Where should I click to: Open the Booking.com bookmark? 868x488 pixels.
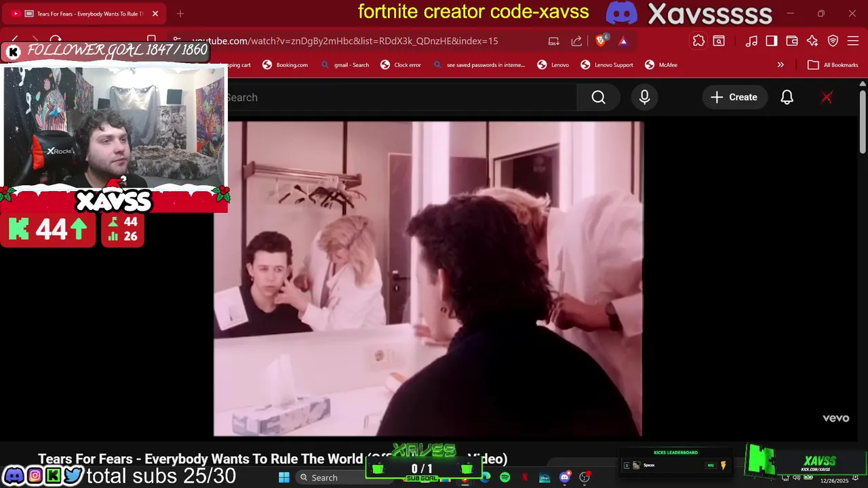coord(285,65)
